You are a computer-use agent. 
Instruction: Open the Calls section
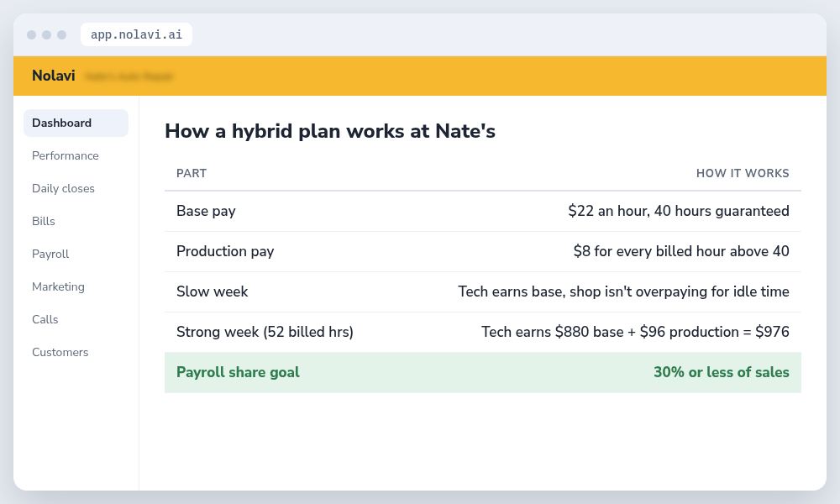point(45,319)
